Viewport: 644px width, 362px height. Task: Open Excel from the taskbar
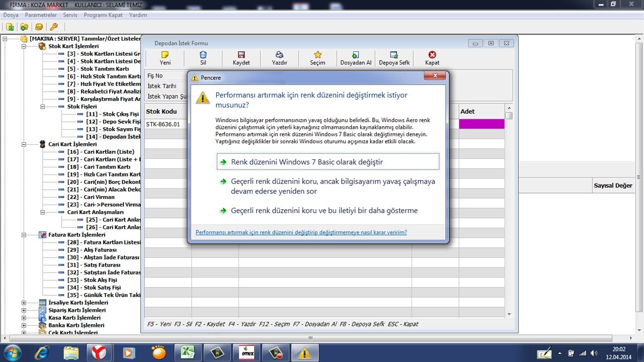coord(188,353)
